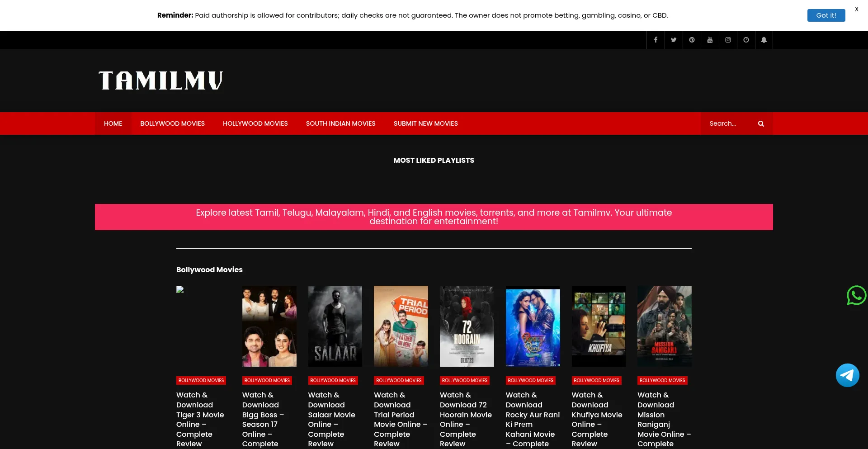
Task: Click Bollywood Movies tag above Tiger 3
Action: pos(201,380)
